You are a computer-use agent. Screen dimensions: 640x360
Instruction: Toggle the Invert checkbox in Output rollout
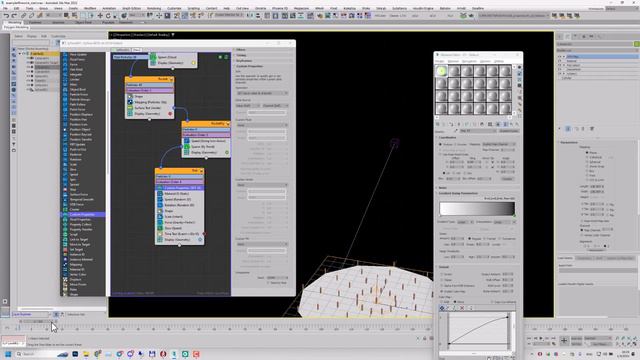(442, 274)
